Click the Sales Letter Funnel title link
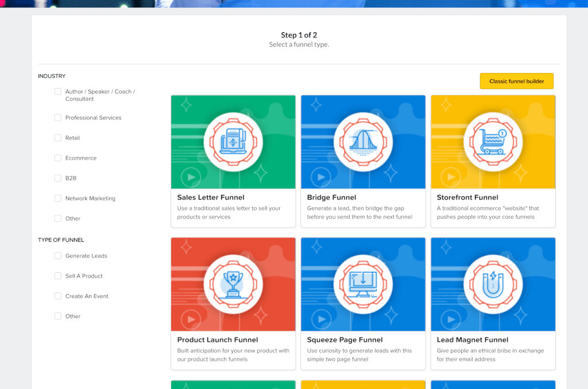Viewport: 588px width, 389px height. point(210,197)
